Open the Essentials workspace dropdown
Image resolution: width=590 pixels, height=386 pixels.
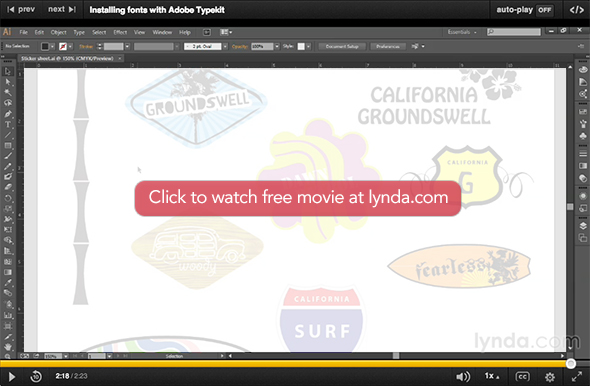462,32
